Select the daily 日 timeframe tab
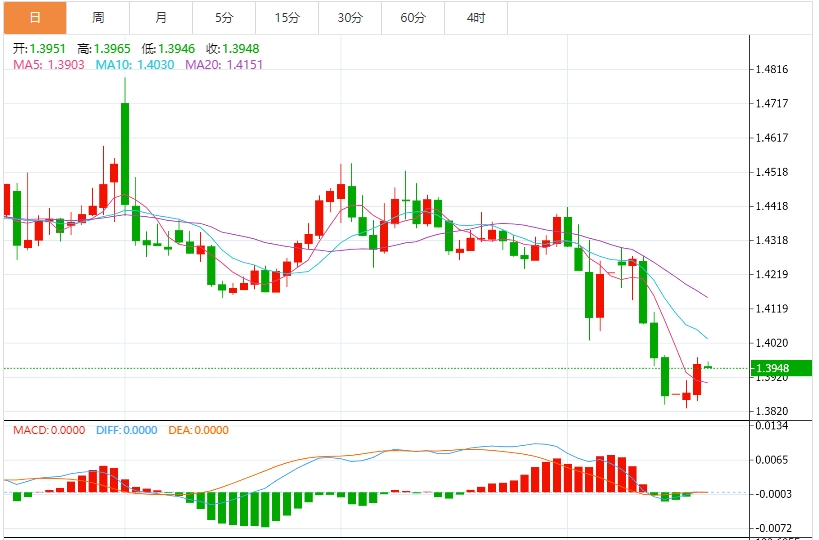This screenshot has width=819, height=540. click(x=35, y=18)
